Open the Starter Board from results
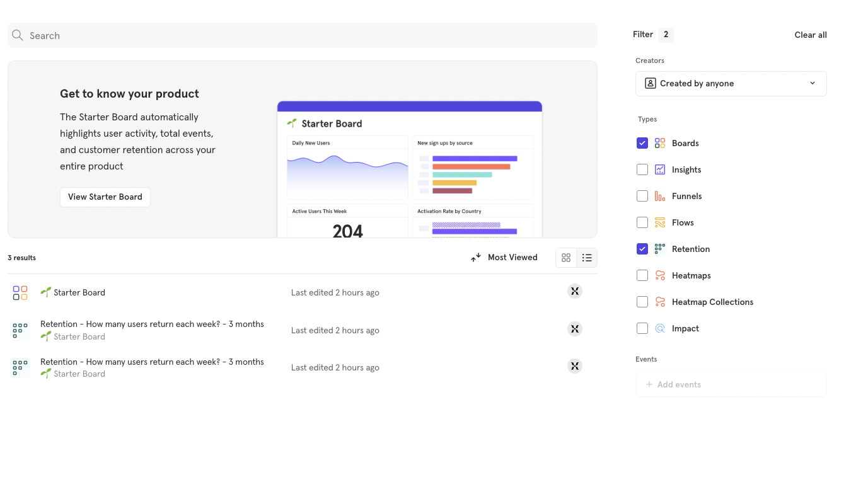This screenshot has height=504, width=851. point(79,292)
